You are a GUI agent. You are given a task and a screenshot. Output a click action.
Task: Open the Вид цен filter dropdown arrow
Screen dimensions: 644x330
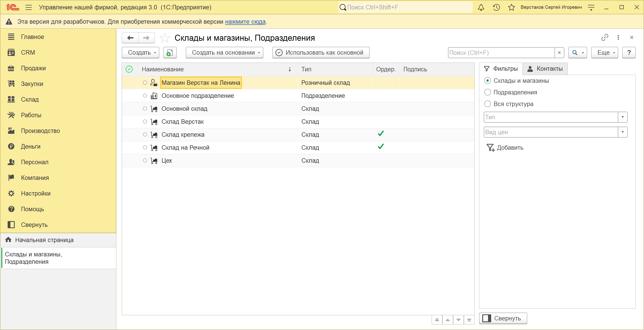(x=623, y=132)
